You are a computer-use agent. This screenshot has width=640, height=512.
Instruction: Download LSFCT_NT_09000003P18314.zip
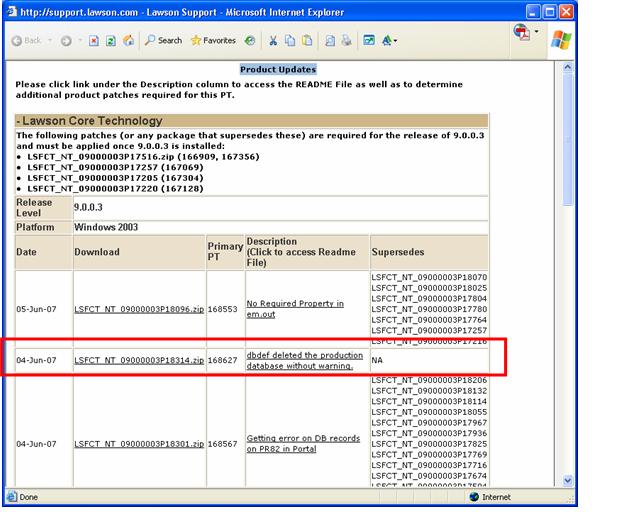(139, 359)
